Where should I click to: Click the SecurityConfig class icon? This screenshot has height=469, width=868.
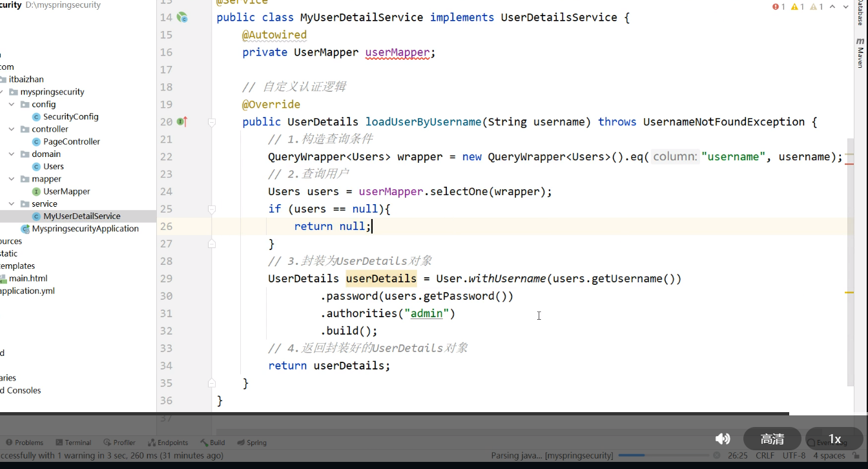point(37,117)
